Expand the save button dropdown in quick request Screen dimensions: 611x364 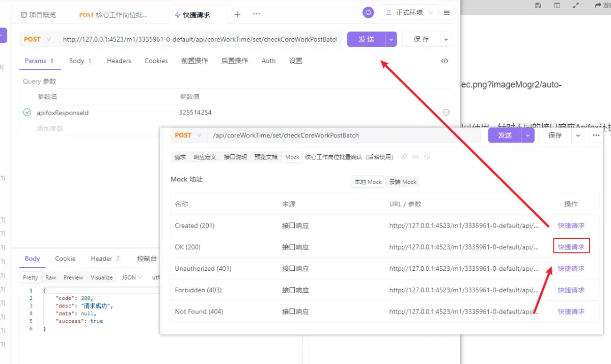pyautogui.click(x=446, y=39)
